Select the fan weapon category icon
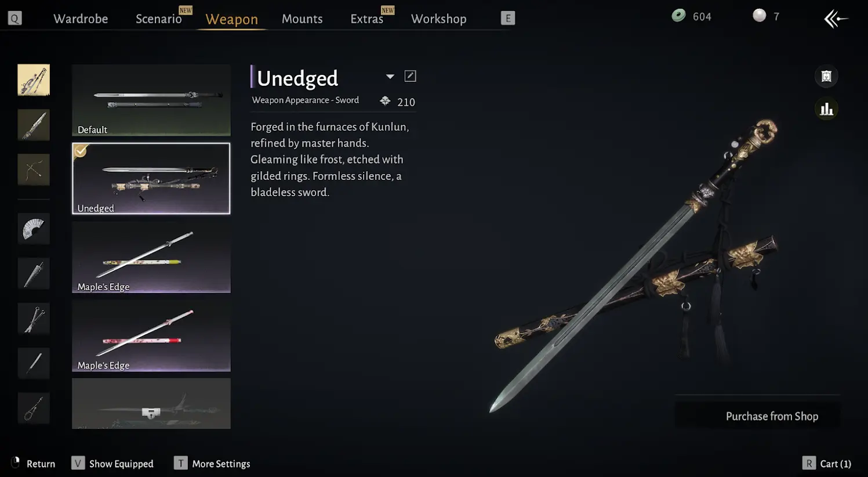 [x=34, y=229]
